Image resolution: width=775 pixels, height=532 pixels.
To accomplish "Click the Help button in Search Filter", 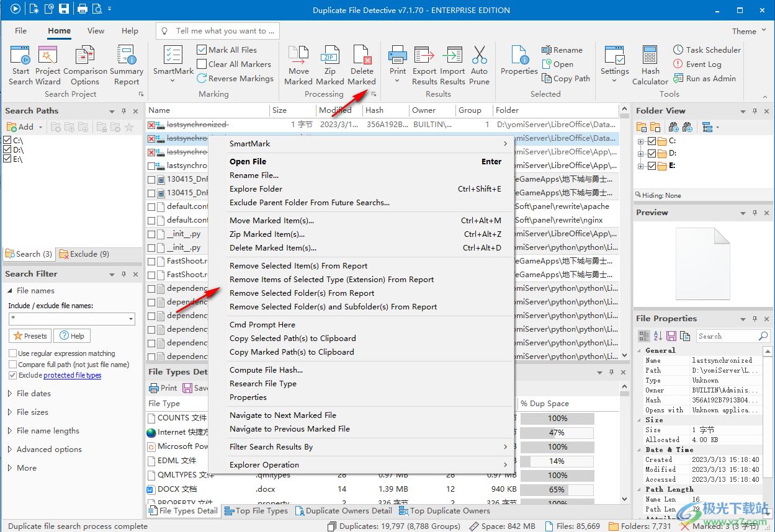I will tap(72, 336).
